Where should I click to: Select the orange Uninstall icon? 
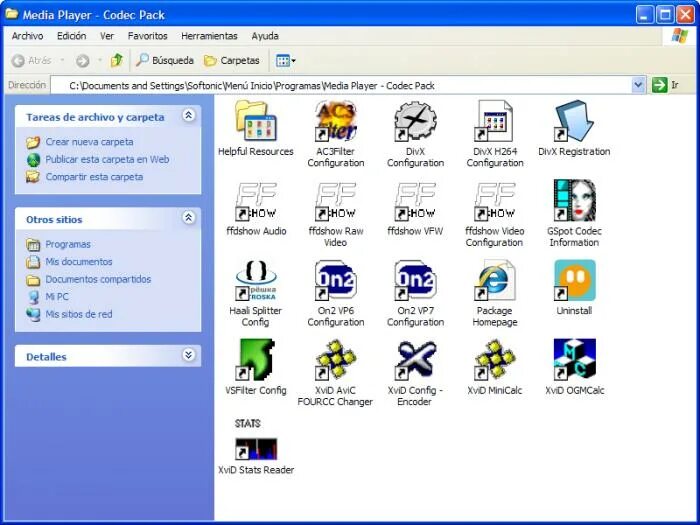(574, 280)
